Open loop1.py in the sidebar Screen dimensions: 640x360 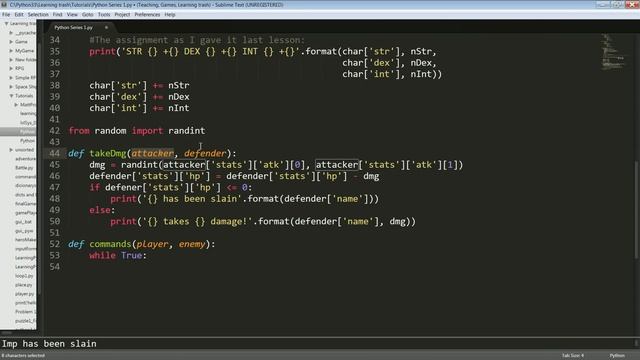[24, 276]
